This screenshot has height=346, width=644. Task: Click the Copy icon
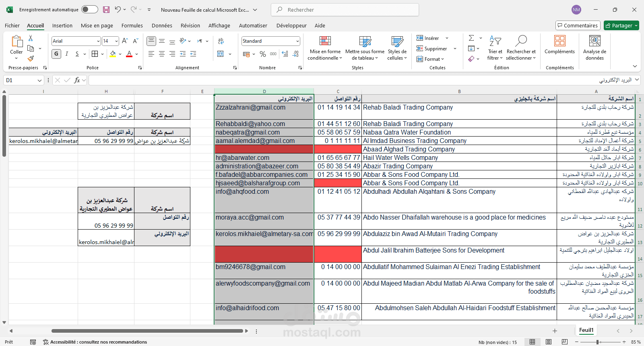pos(31,48)
